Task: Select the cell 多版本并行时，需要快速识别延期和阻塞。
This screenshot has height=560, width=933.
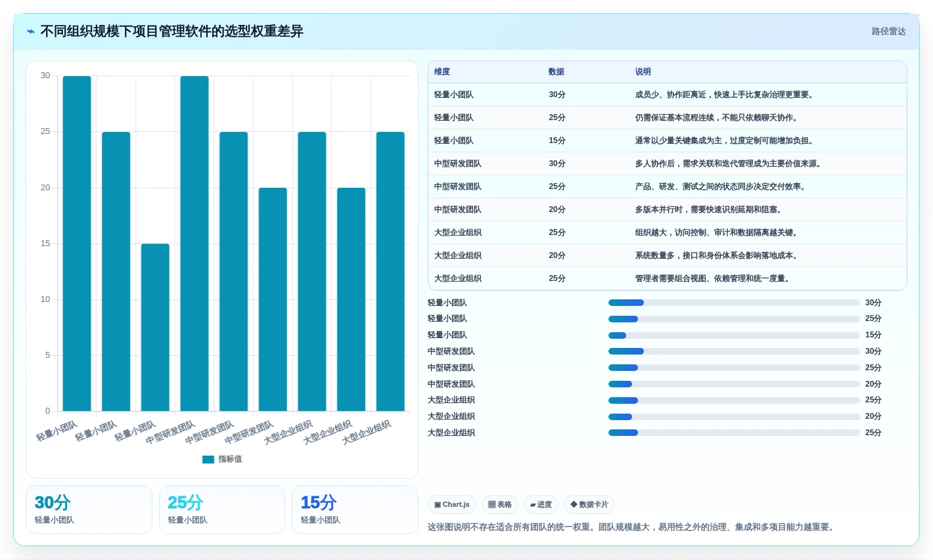Action: point(710,210)
